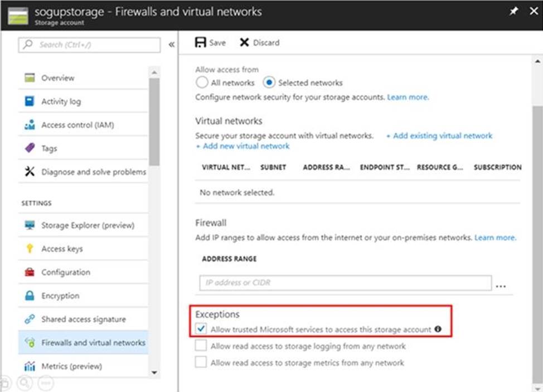This screenshot has height=392, width=543.
Task: Open the Activity log menu item
Action: [x=61, y=101]
